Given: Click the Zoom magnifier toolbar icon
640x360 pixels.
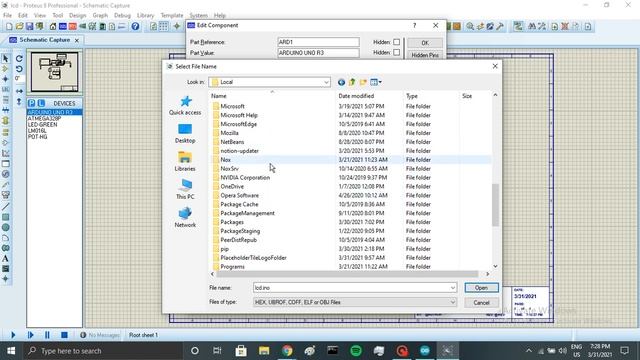Looking at the screenshot, I should coord(470,27).
